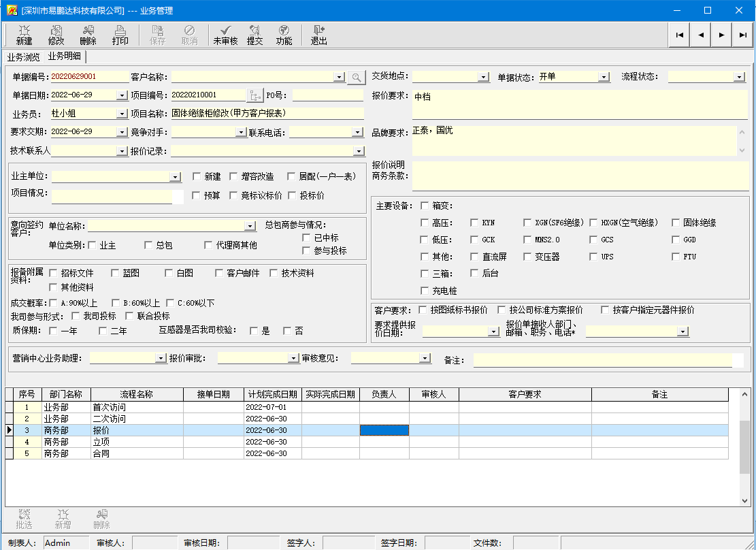Tick the 固体绝缘 equipment checkbox
Viewport: 756px width, 550px height.
coord(676,223)
